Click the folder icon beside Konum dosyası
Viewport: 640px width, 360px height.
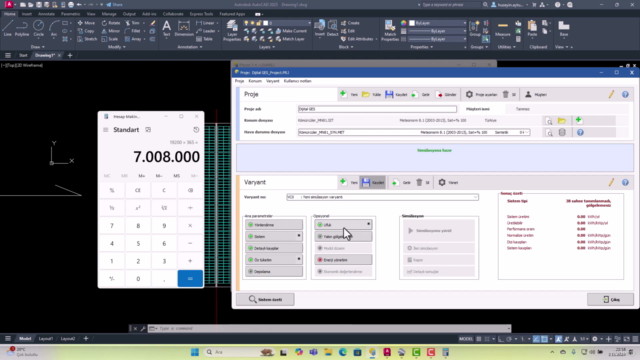pos(562,121)
